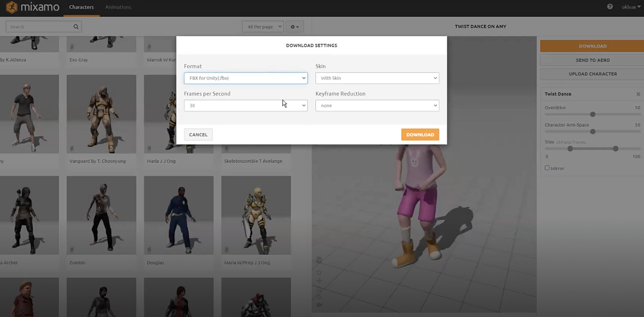Select the Archer character thumbnail
Screen dimensions: 644x317
[x=29, y=215]
